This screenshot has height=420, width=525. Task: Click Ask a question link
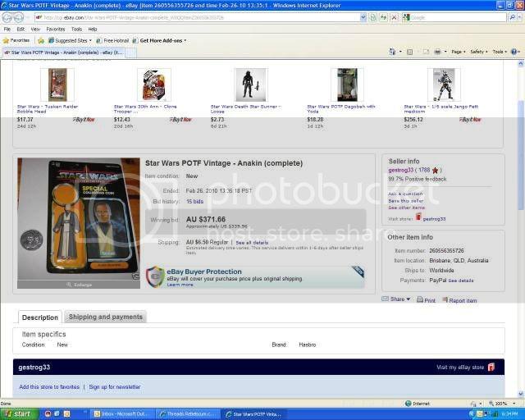[x=405, y=194]
